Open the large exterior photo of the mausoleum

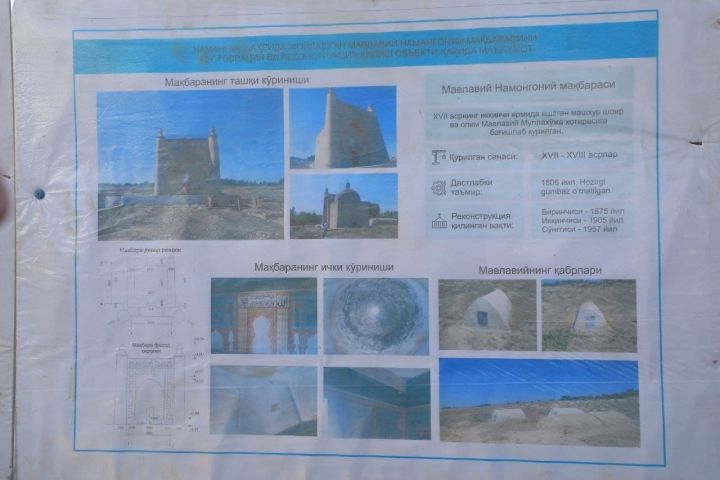[191, 164]
